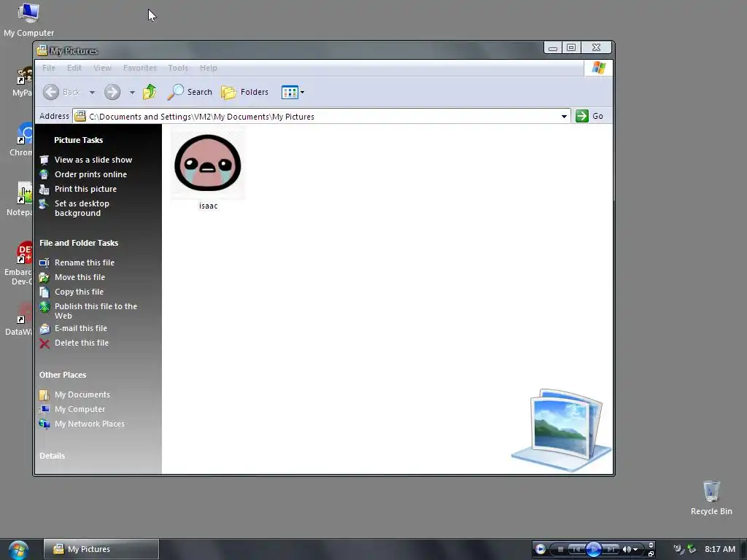Click Delete this file
The width and height of the screenshot is (747, 560).
[82, 343]
